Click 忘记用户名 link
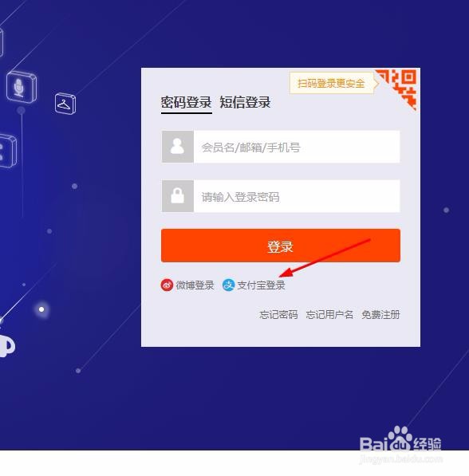This screenshot has height=476, width=469. pos(329,314)
